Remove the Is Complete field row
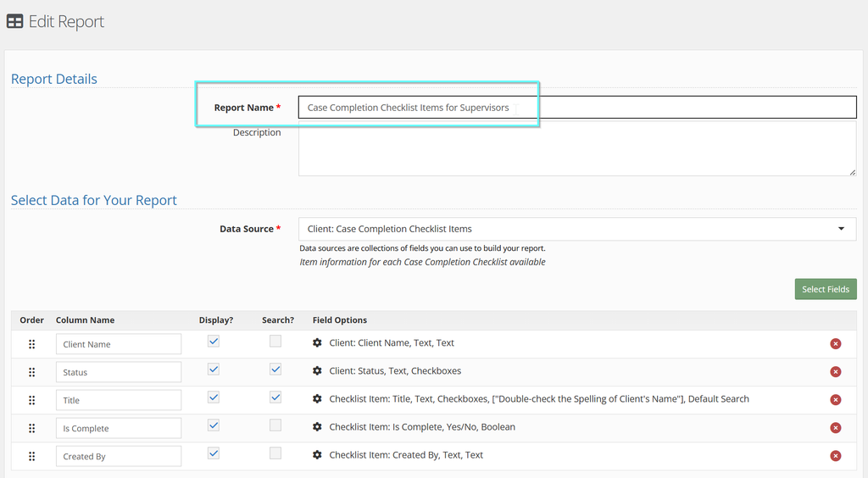The width and height of the screenshot is (868, 478). click(835, 428)
